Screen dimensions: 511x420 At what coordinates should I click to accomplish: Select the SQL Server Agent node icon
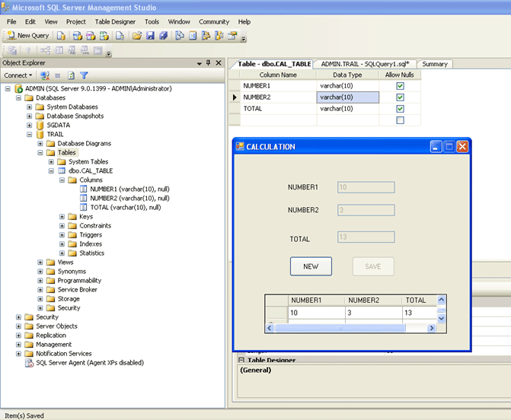(29, 363)
